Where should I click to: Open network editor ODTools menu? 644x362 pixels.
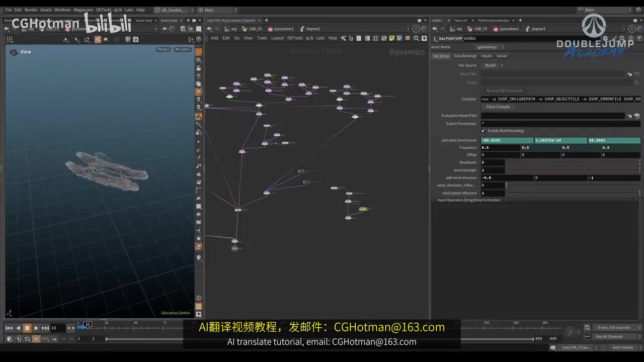295,38
